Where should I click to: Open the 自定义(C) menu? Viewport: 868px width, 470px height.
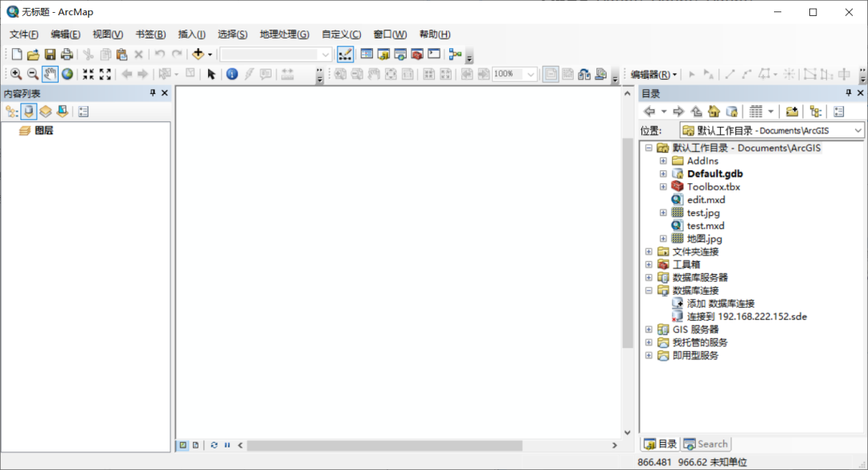tap(342, 35)
